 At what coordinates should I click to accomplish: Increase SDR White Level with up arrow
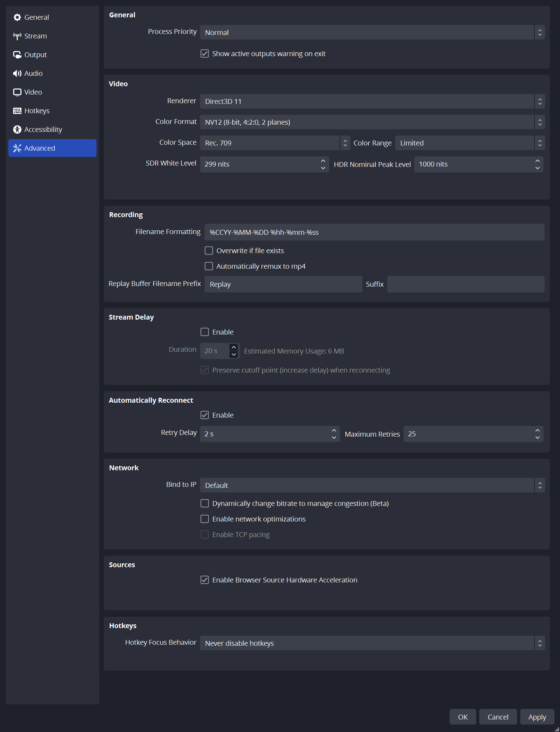[x=323, y=161]
